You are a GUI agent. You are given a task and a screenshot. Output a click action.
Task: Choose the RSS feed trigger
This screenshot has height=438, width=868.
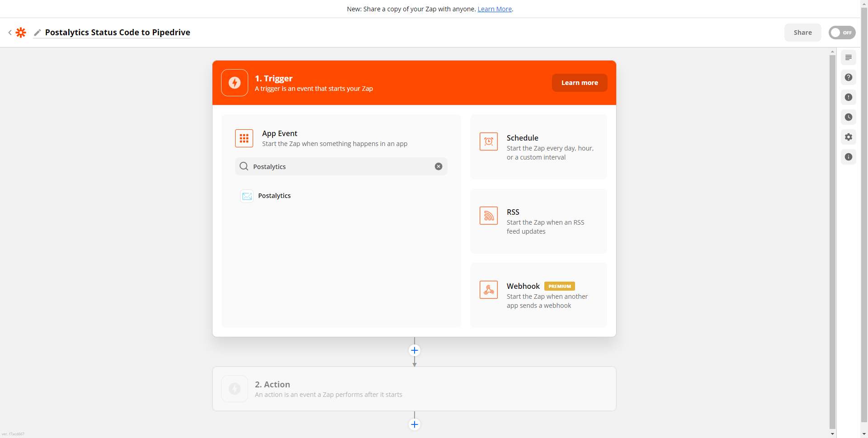pos(538,221)
